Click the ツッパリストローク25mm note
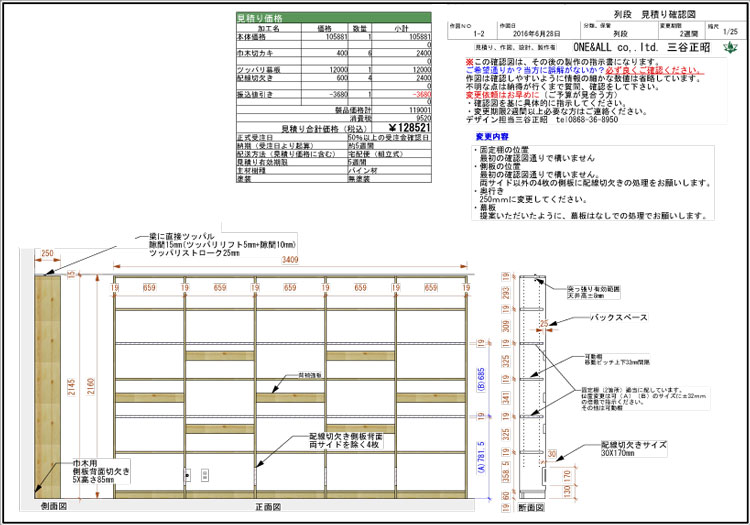750x525 pixels. tap(194, 253)
